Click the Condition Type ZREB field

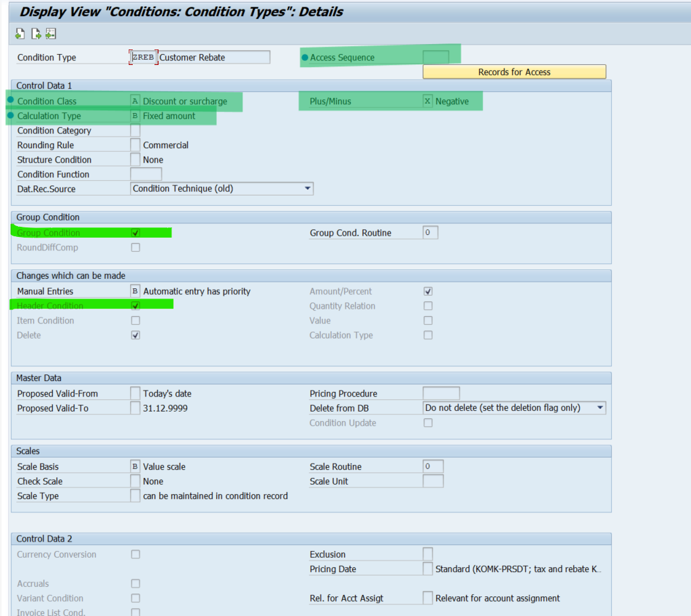[143, 58]
